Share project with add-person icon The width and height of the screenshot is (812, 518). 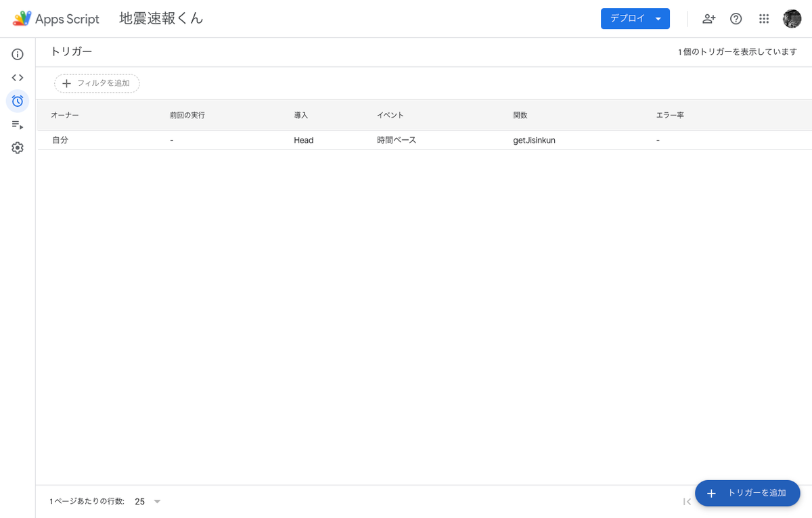coord(708,19)
